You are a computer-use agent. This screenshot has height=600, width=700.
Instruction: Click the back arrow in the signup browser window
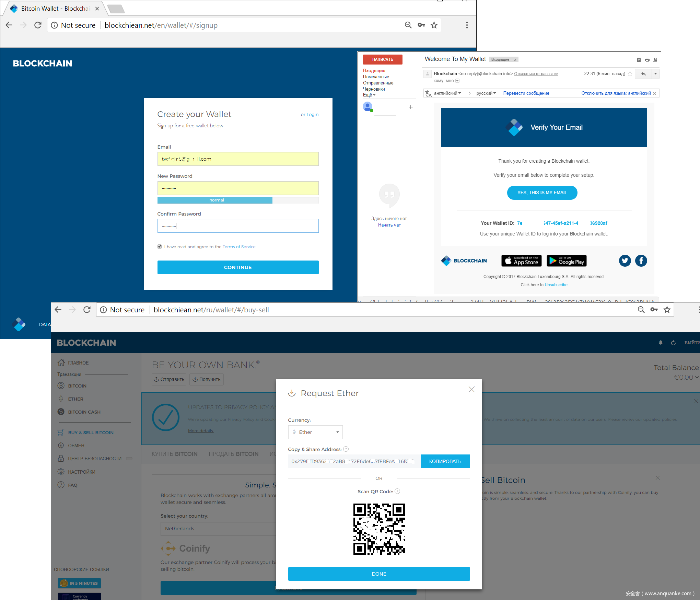(9, 25)
